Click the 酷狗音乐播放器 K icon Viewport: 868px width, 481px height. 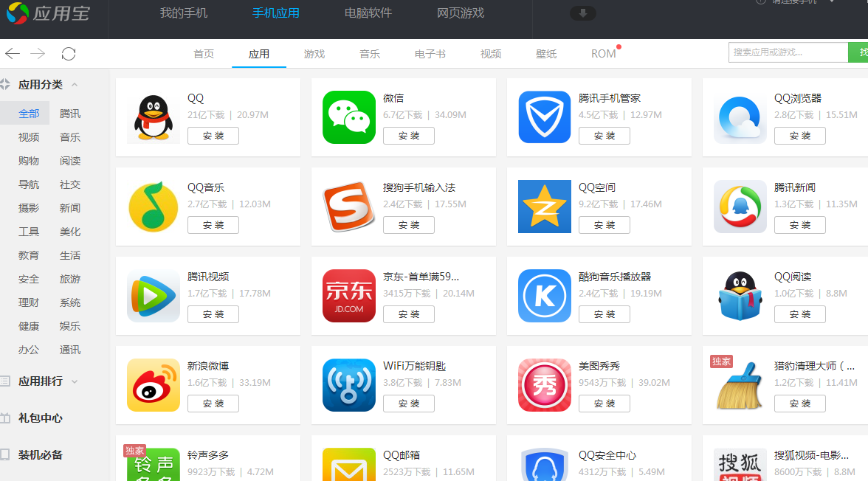(x=544, y=296)
